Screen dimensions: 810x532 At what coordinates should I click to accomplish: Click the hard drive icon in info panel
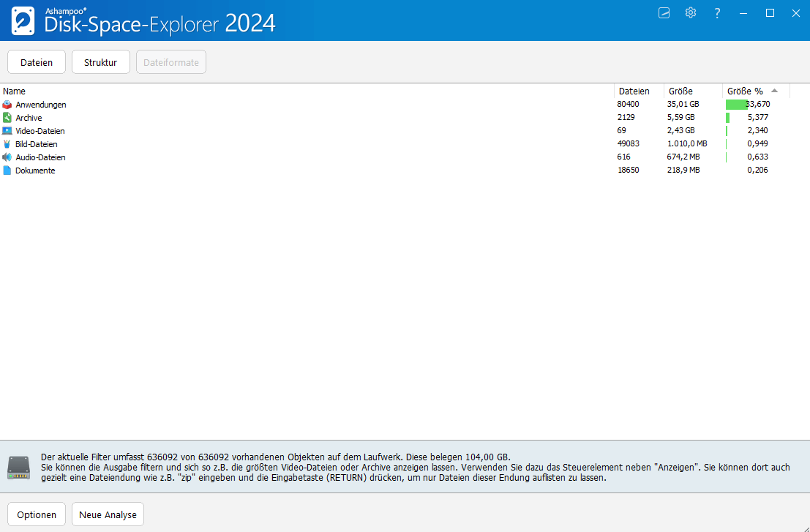(x=19, y=467)
